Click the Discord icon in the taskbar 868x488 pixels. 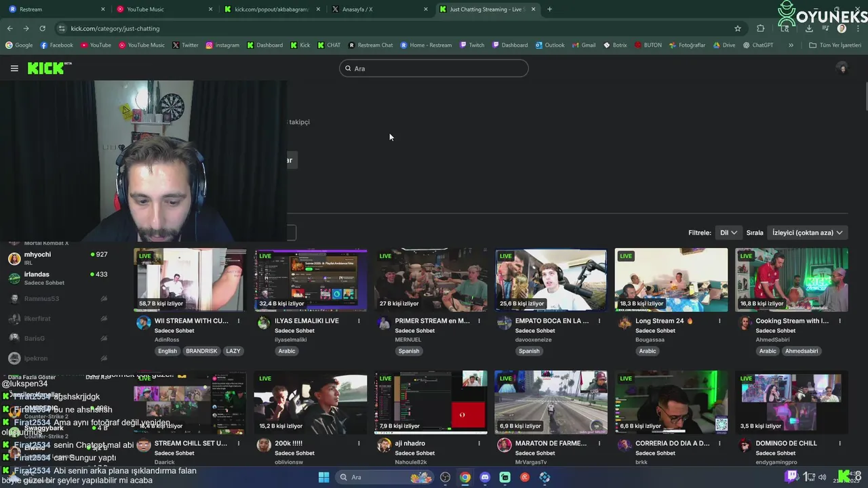coord(485,477)
